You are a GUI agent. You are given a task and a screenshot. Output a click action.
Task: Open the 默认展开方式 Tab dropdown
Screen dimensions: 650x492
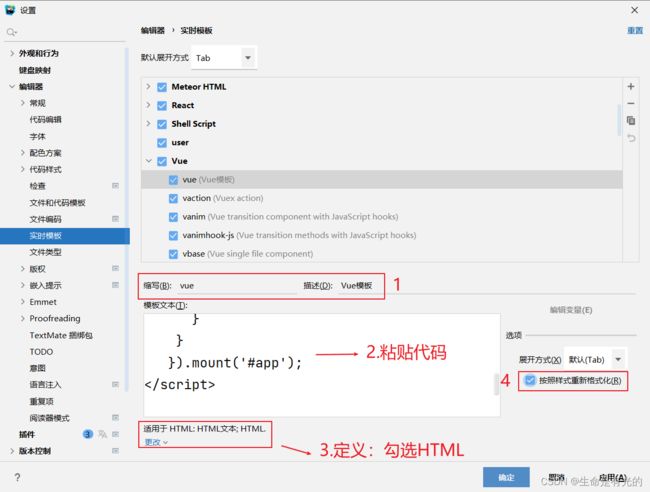[x=224, y=58]
